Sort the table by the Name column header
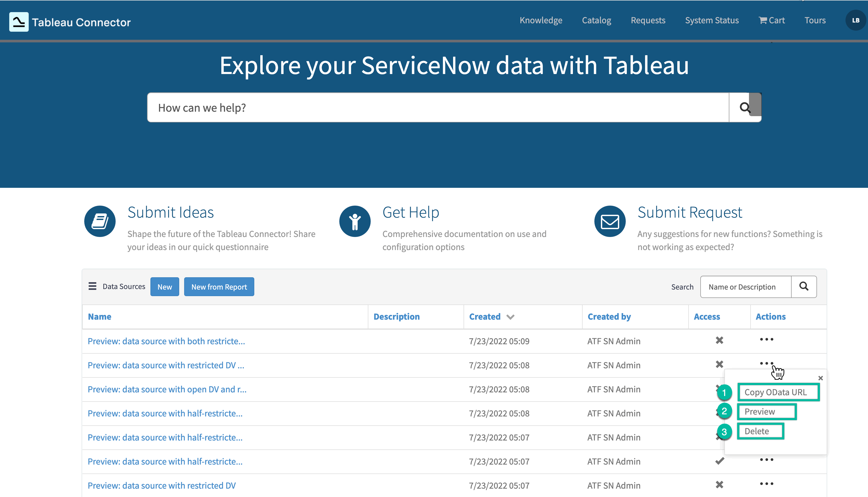The image size is (868, 497). [x=99, y=317]
